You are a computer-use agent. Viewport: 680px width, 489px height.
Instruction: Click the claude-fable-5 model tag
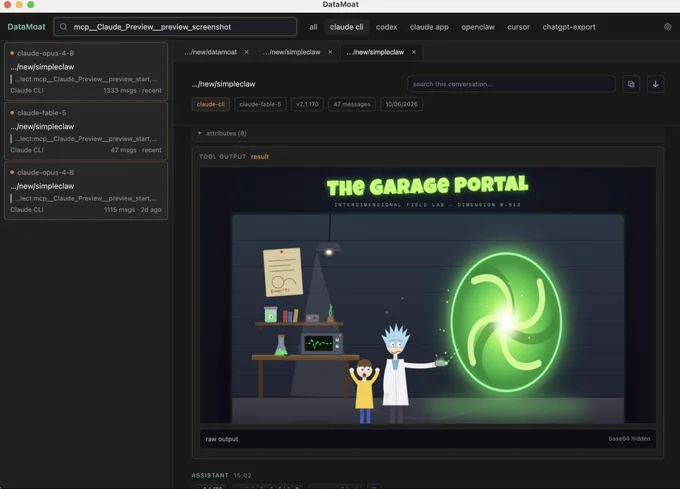point(260,104)
